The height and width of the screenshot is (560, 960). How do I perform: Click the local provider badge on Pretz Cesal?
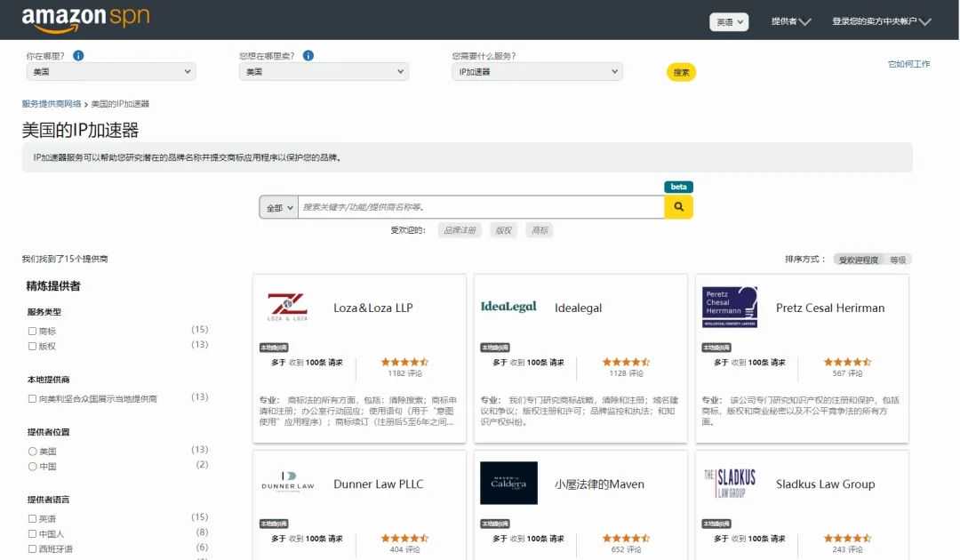point(716,348)
